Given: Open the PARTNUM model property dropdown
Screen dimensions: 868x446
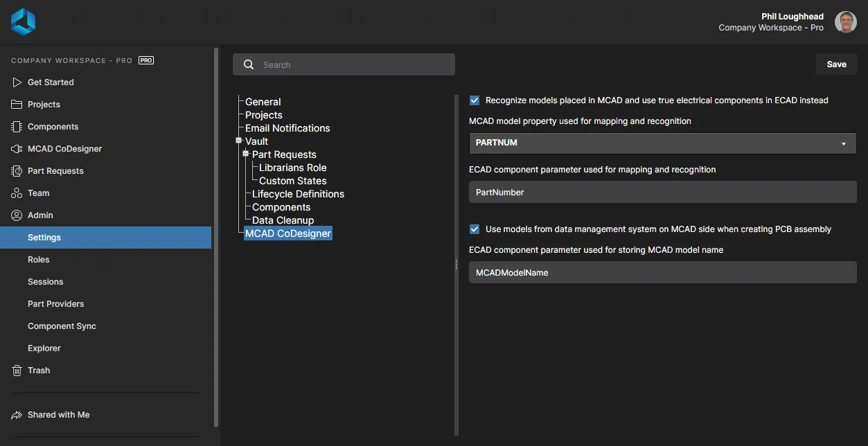Looking at the screenshot, I should click(x=662, y=143).
